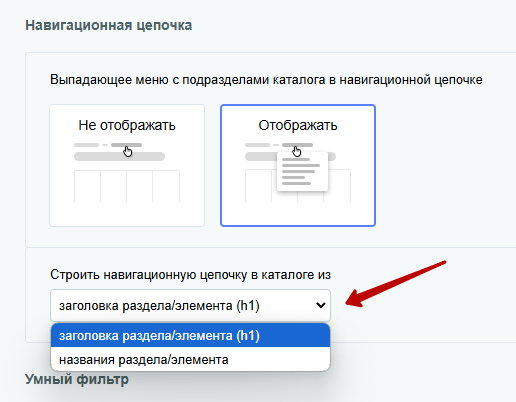The image size is (516, 402).
Task: Choose "заголовка раздела/элемента (h1)" in dropdown list
Action: (x=190, y=335)
